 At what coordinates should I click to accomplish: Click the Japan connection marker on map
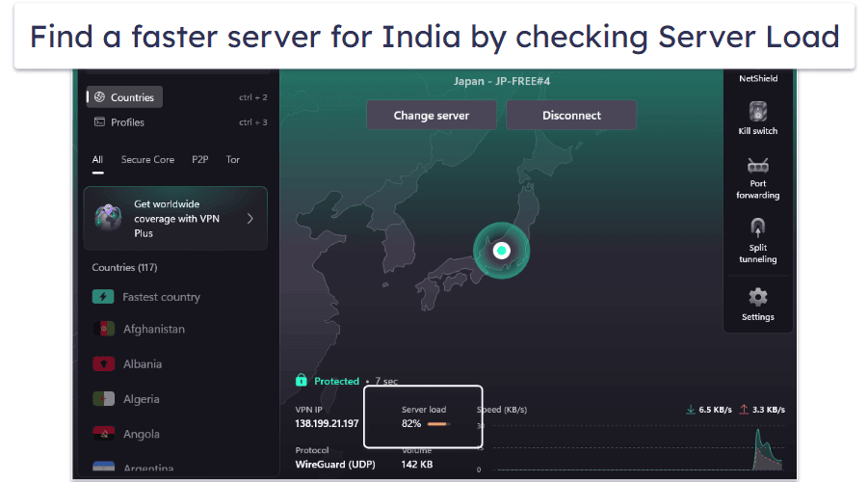[x=502, y=251]
